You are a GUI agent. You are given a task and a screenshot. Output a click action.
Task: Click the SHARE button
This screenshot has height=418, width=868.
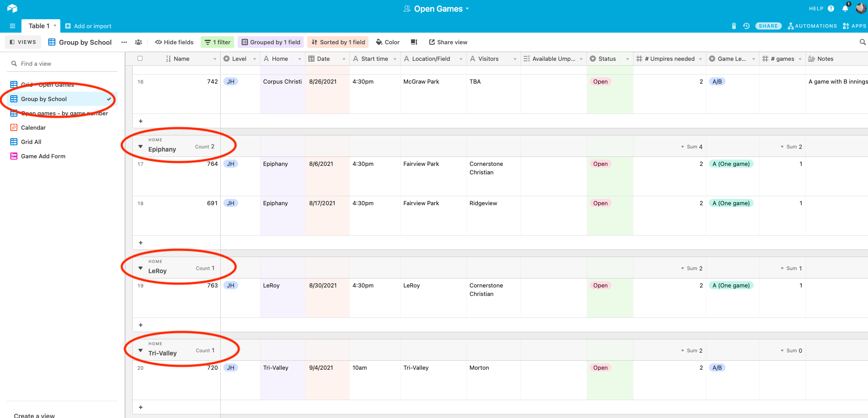pyautogui.click(x=768, y=26)
